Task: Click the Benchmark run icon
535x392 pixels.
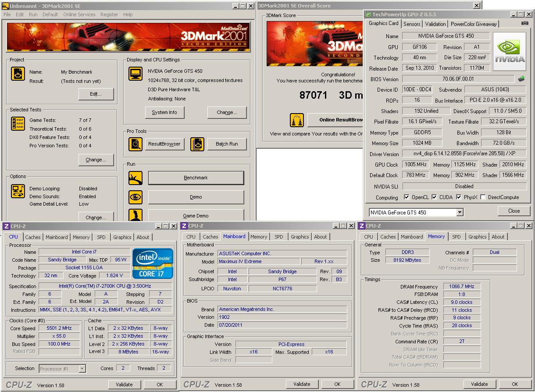Action: tap(136, 178)
